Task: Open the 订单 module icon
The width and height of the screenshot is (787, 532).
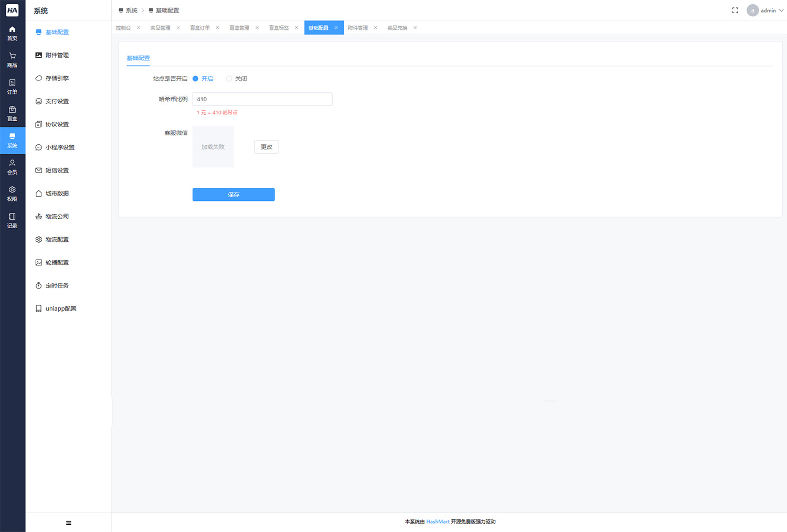Action: [12, 87]
